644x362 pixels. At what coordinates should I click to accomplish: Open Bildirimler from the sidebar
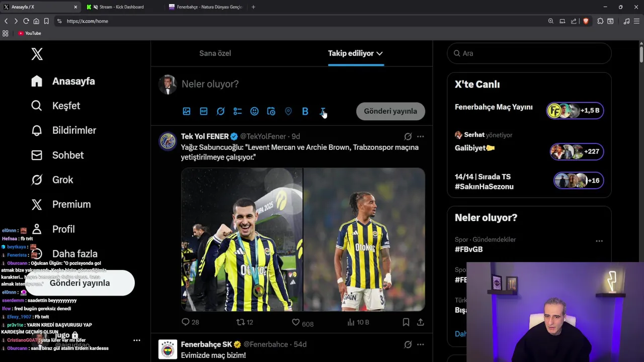[64, 131]
